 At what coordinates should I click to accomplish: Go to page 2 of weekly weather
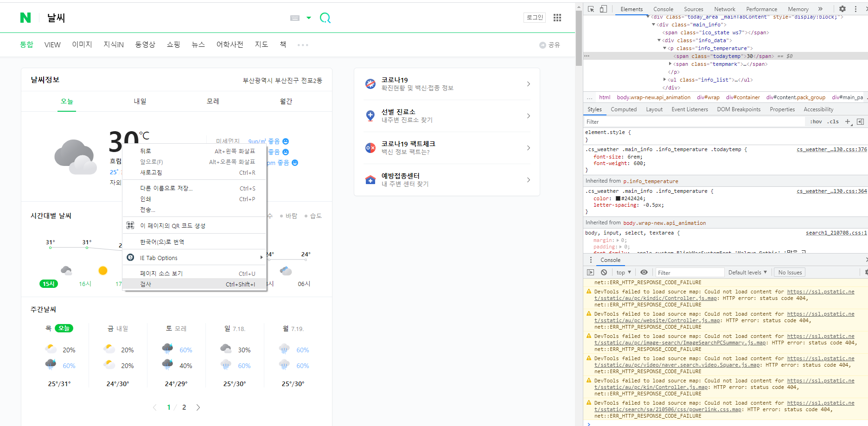tap(184, 407)
